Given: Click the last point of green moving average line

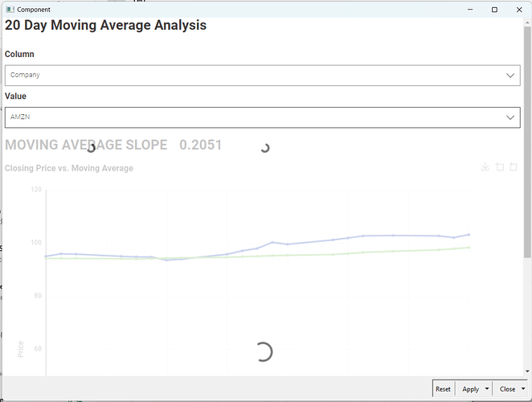Looking at the screenshot, I should click(469, 248).
